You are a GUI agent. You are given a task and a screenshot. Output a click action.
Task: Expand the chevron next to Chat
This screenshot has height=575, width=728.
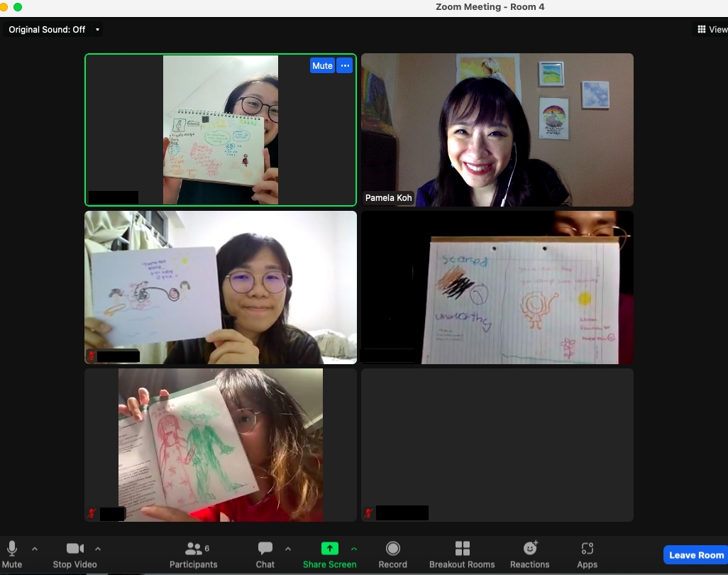(x=287, y=548)
